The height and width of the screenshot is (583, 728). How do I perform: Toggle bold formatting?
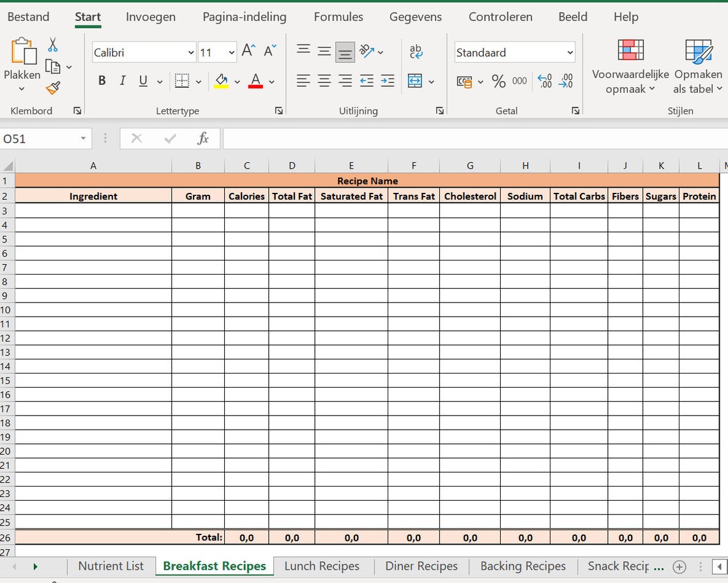(102, 80)
